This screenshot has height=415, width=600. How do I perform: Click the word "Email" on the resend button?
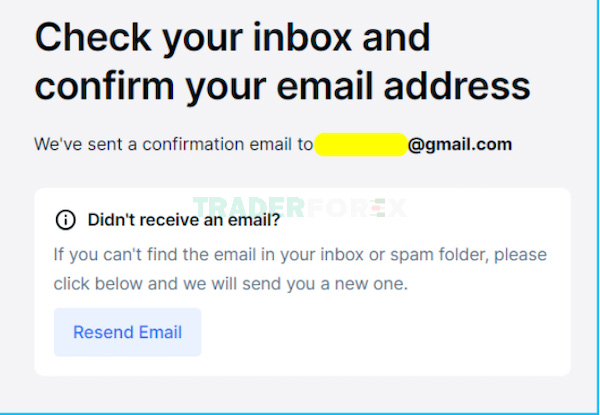pos(160,332)
